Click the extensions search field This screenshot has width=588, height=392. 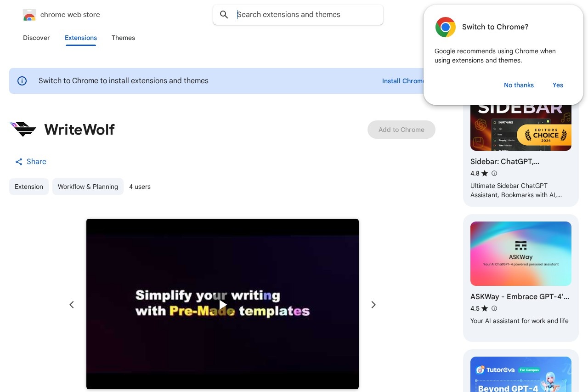pos(298,15)
